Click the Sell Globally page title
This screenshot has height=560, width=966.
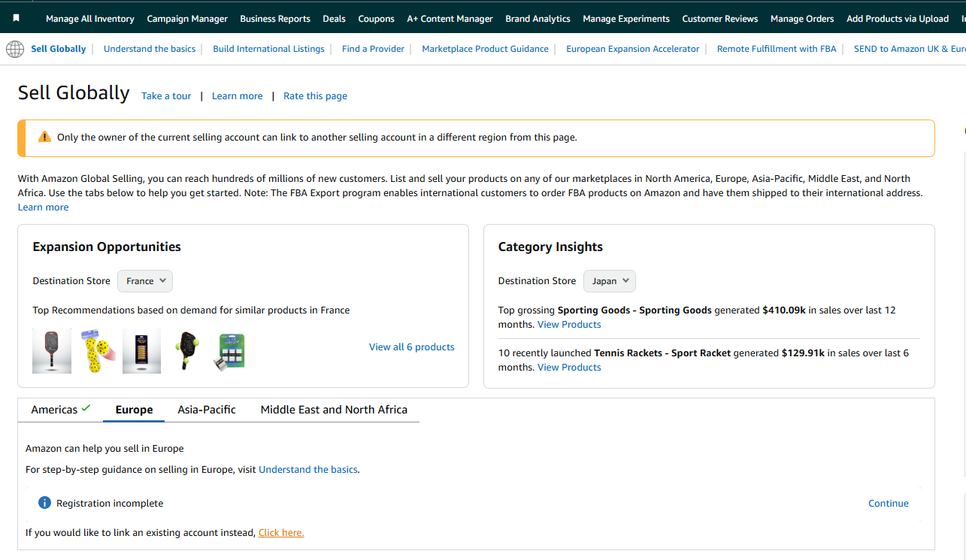pos(74,93)
